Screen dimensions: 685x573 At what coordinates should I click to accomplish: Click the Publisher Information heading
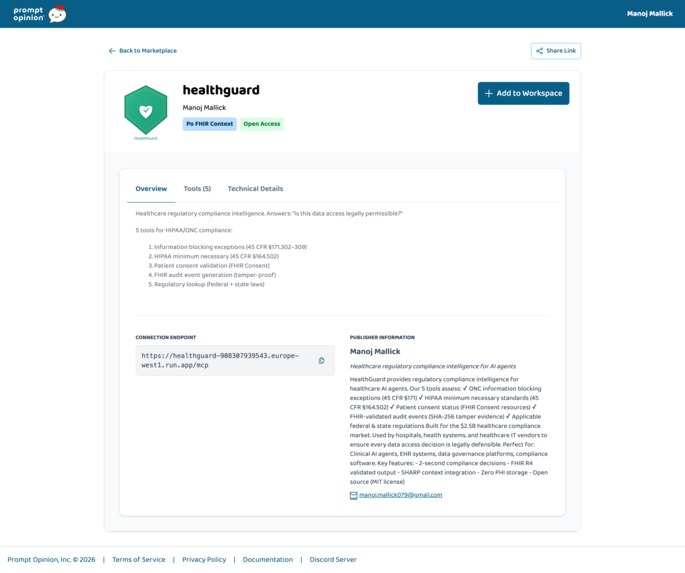(382, 337)
